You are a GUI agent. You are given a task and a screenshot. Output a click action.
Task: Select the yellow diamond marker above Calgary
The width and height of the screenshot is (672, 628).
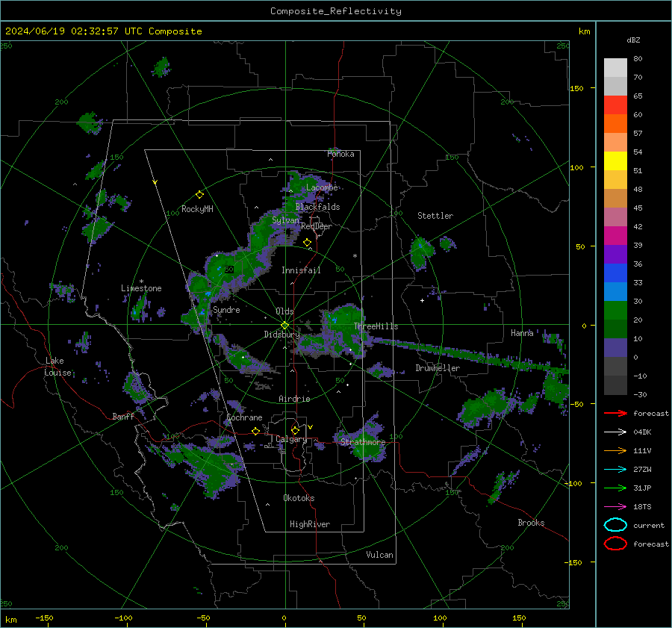[x=295, y=430]
